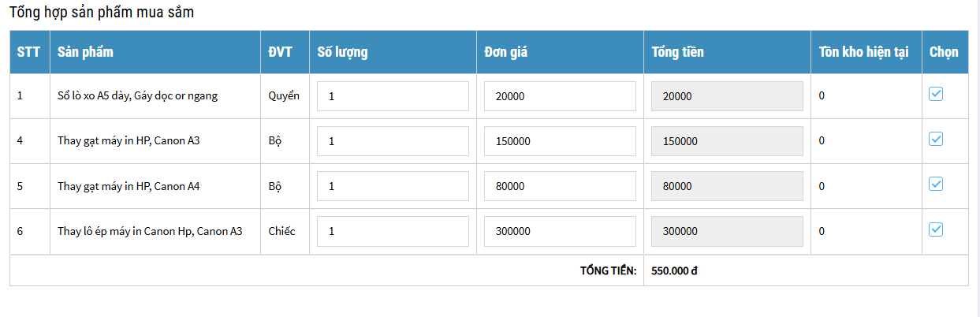The width and height of the screenshot is (980, 317).
Task: Click the unit price field showing 20000
Action: coord(560,96)
